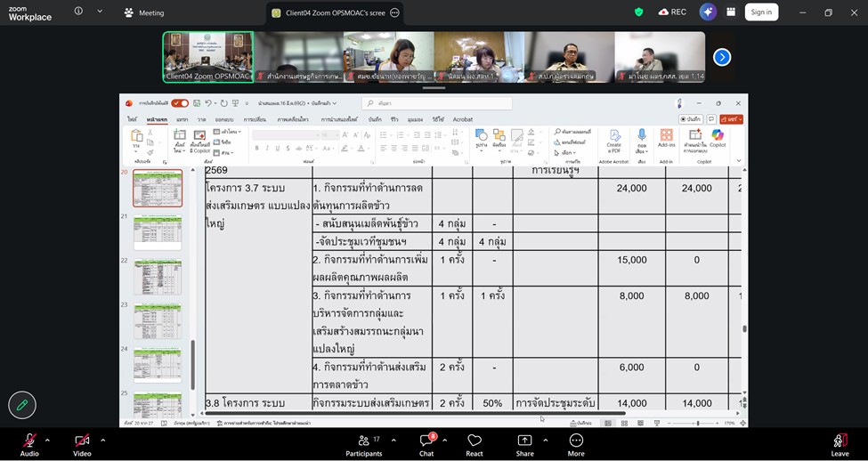Click the Undo arrow in PowerPoint
868x461 pixels.
click(207, 103)
